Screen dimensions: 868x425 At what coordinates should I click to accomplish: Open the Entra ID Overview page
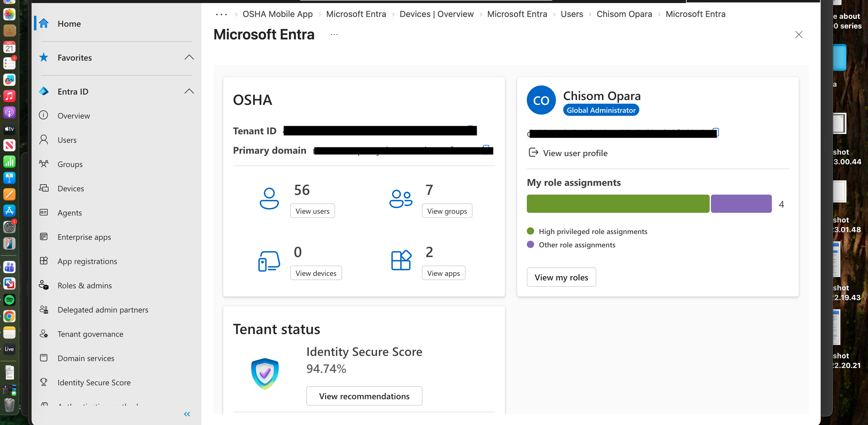[x=73, y=115]
